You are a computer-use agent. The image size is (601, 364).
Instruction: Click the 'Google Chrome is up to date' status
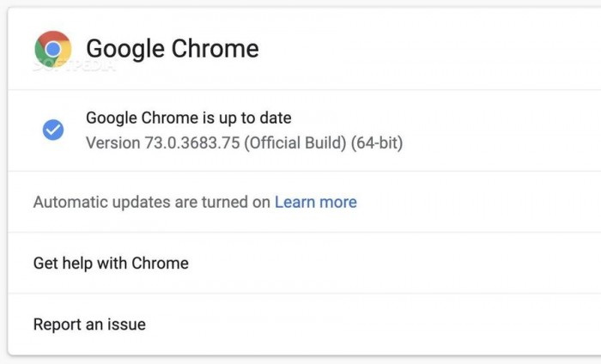pos(188,118)
